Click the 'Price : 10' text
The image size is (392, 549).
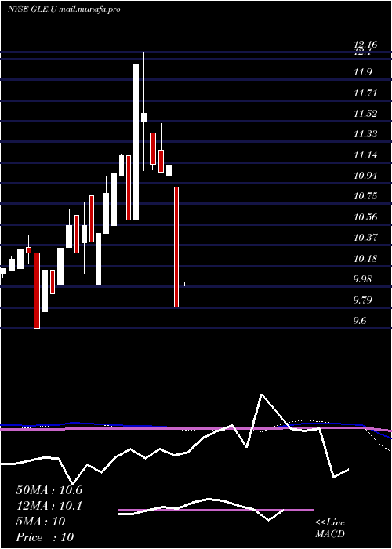[x=45, y=537]
